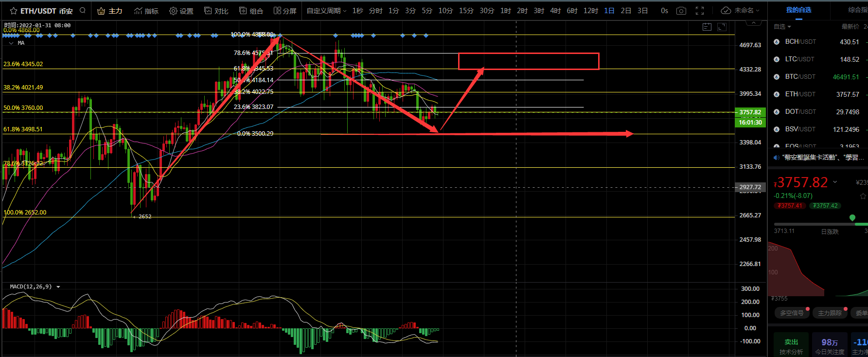Open the symbol search magnifier icon
The image size is (868, 357).
click(x=83, y=10)
